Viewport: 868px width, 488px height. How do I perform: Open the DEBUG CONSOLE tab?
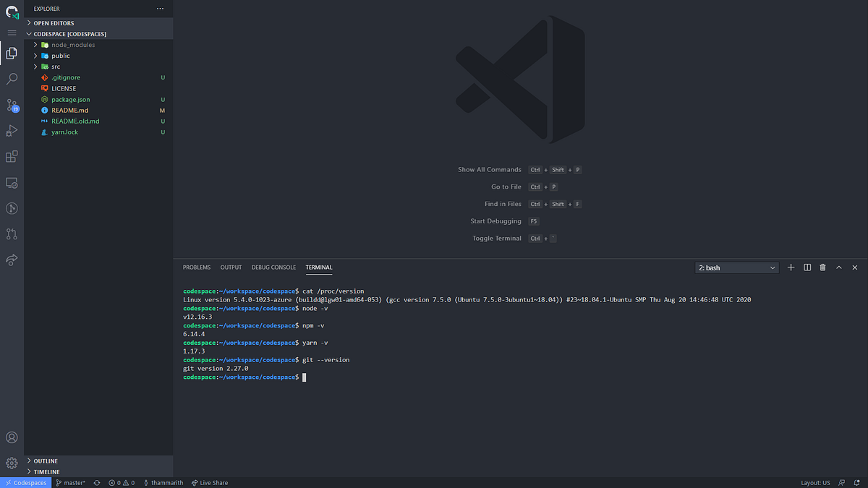pos(273,267)
